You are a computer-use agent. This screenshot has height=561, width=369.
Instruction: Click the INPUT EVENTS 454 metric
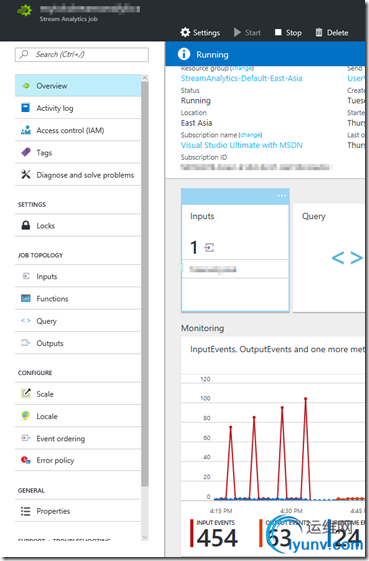(214, 534)
